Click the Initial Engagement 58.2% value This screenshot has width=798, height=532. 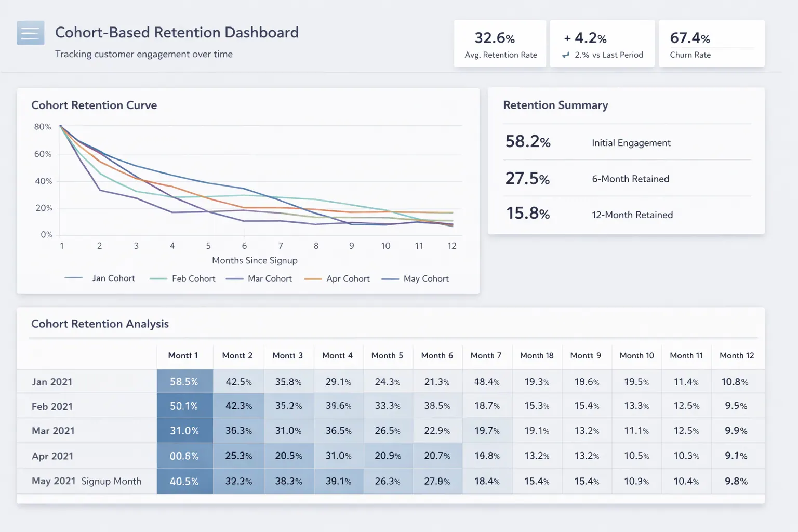(528, 141)
